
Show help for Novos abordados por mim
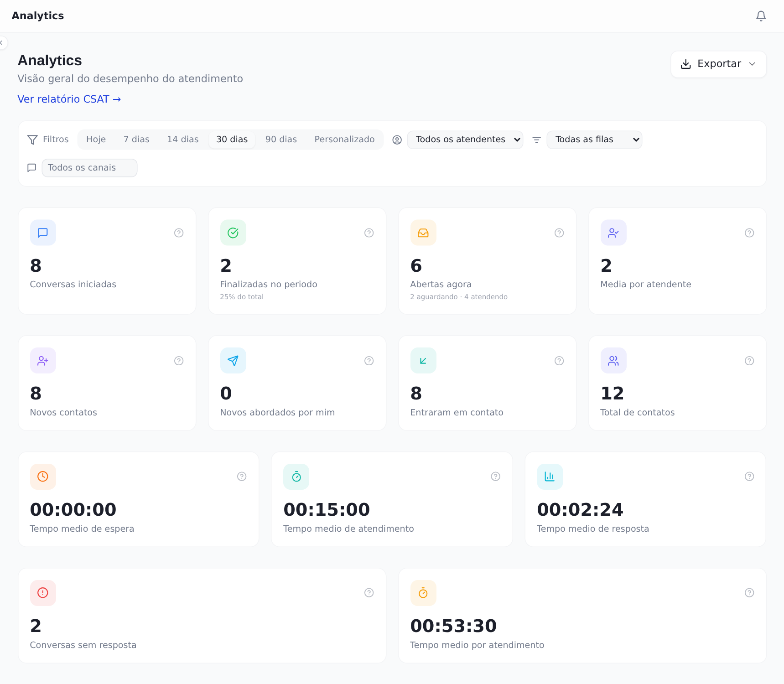[x=369, y=361]
